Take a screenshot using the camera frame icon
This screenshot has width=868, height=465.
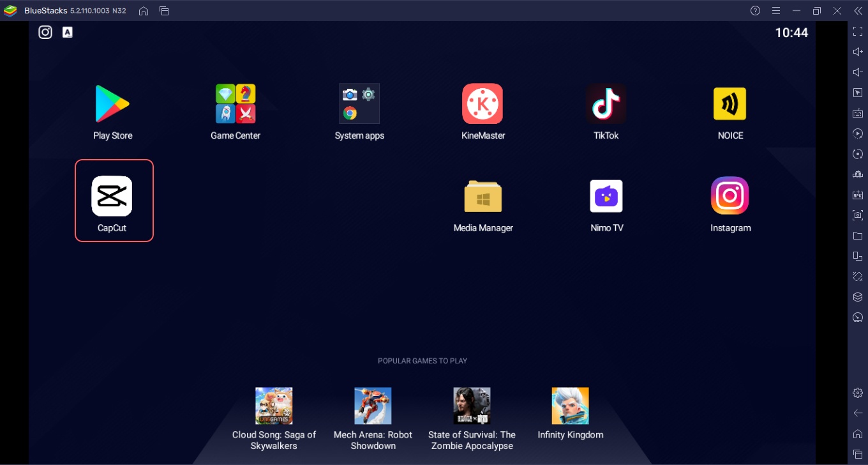pos(858,215)
